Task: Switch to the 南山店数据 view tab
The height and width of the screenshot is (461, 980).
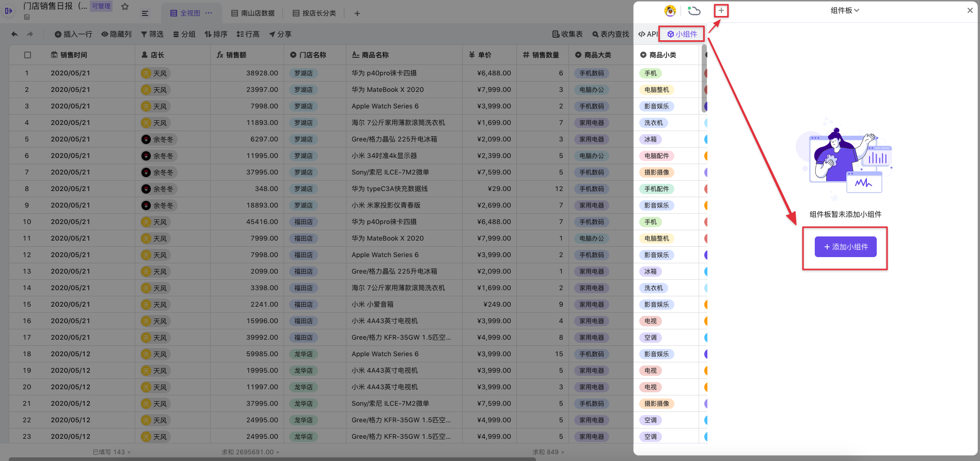Action: tap(253, 13)
